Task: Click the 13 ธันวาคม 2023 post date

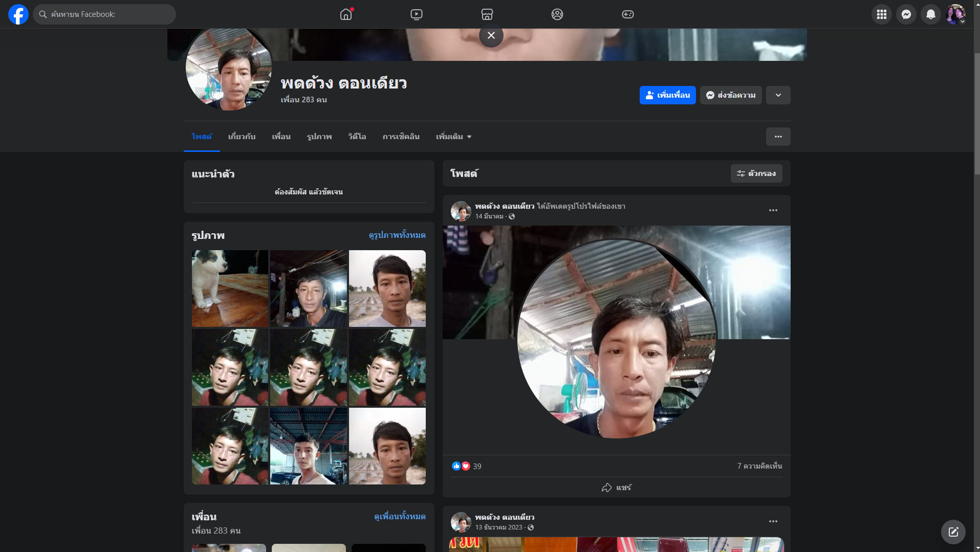Action: point(499,527)
